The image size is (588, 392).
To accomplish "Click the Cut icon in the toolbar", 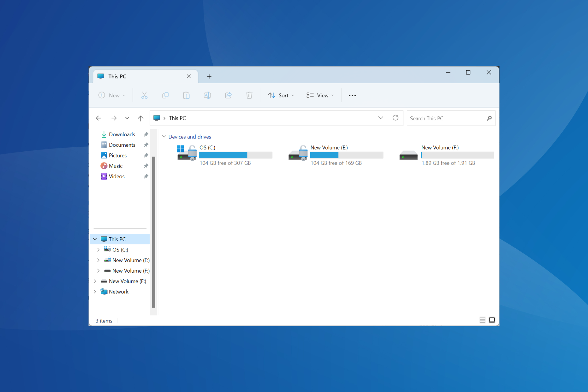I will [x=144, y=95].
